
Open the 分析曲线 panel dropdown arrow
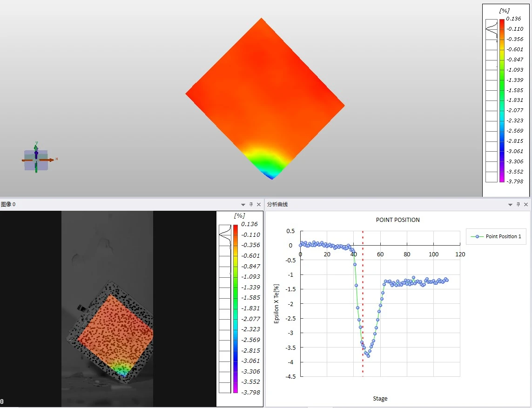tap(510, 205)
